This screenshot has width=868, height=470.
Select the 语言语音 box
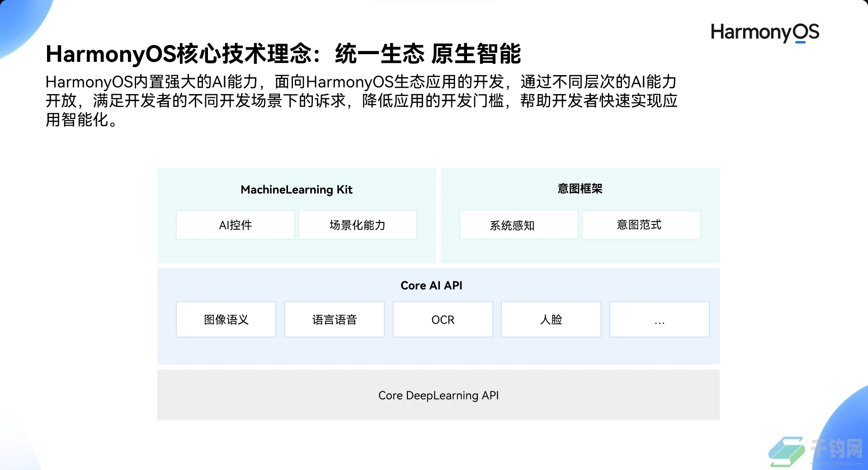pyautogui.click(x=335, y=319)
